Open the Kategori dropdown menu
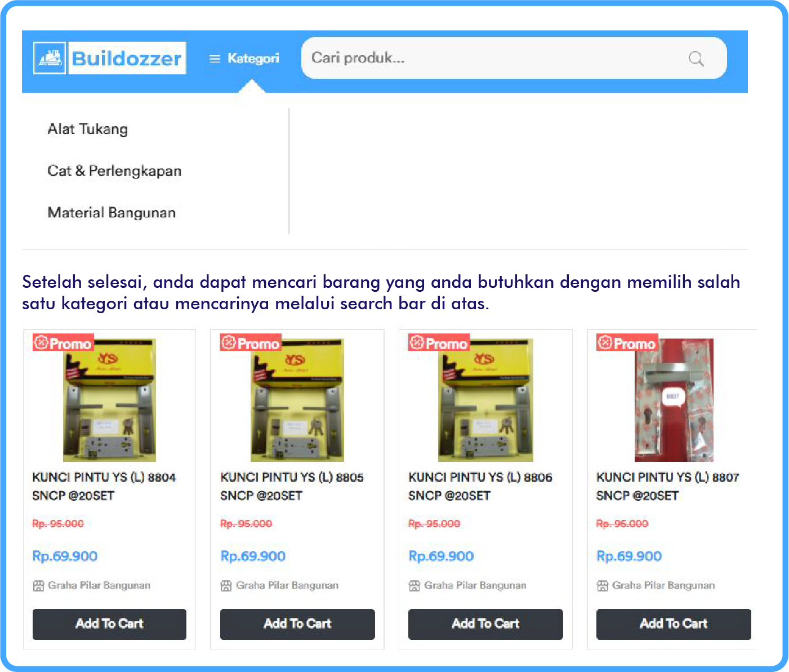The width and height of the screenshot is (789, 672). (x=244, y=59)
